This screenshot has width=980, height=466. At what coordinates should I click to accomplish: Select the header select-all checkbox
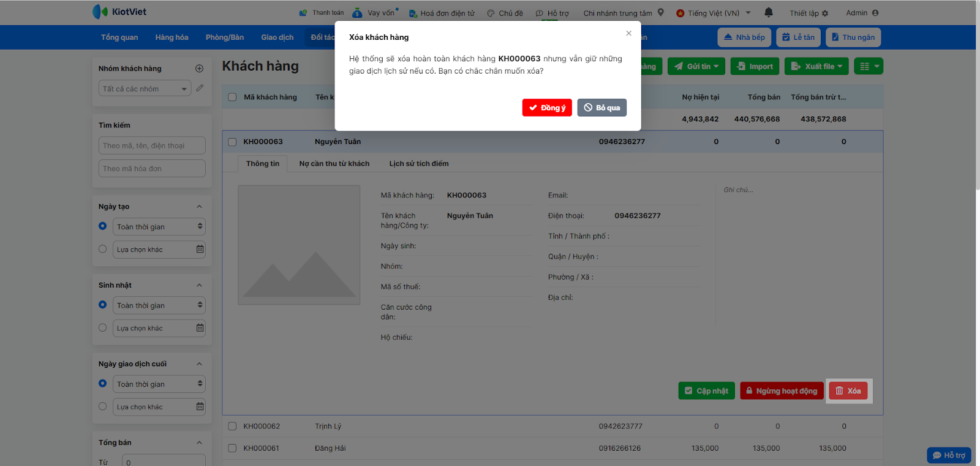tap(232, 97)
